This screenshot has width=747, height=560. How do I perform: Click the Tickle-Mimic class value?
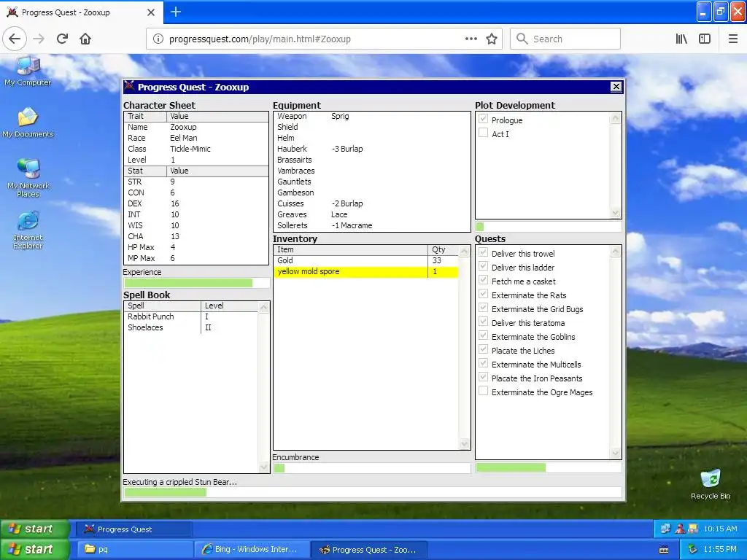(190, 149)
